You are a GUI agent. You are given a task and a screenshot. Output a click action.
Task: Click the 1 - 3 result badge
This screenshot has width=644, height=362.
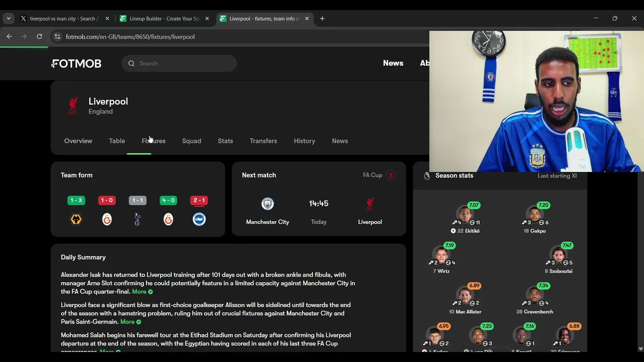tap(76, 200)
